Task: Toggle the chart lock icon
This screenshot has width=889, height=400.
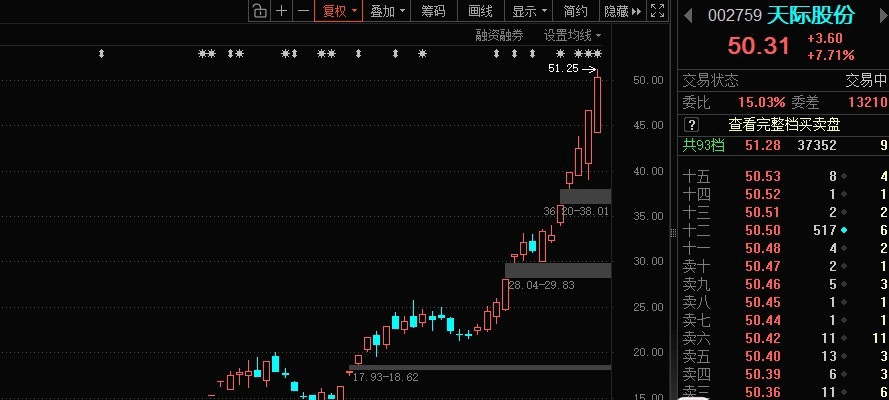Action: pos(259,11)
